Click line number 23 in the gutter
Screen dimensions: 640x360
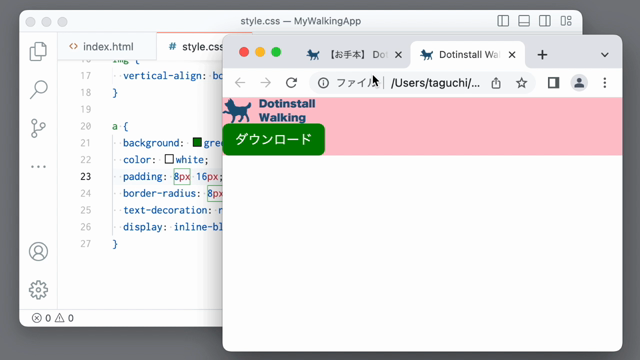coord(86,176)
